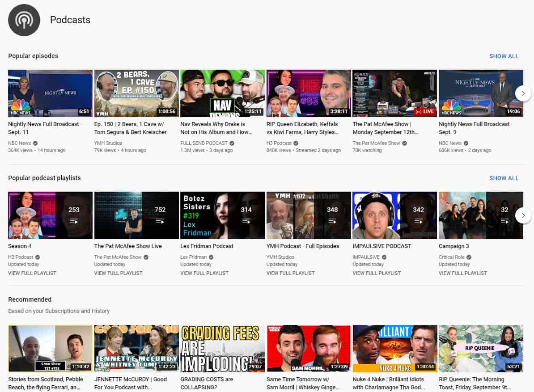Visit The Pat McAfee Show channel under live episode

[x=376, y=143]
